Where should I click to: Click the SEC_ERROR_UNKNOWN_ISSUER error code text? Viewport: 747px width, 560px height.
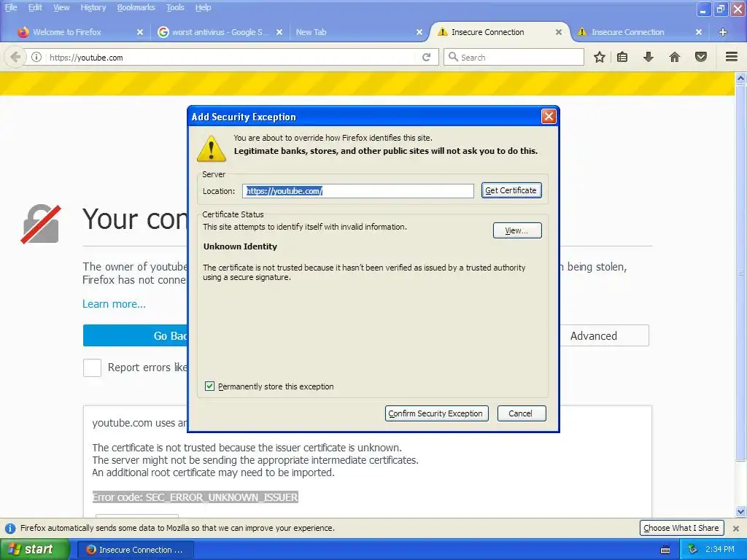point(196,497)
